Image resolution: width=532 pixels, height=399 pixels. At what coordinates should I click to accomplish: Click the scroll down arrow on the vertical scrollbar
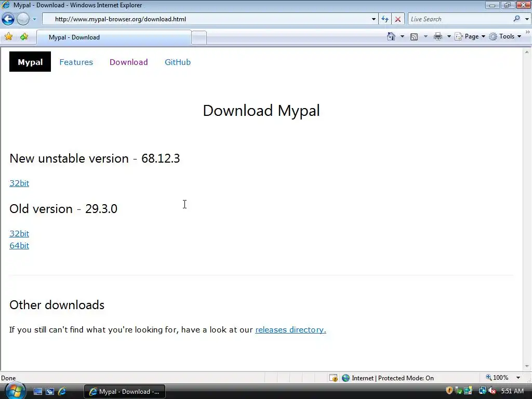(527, 366)
